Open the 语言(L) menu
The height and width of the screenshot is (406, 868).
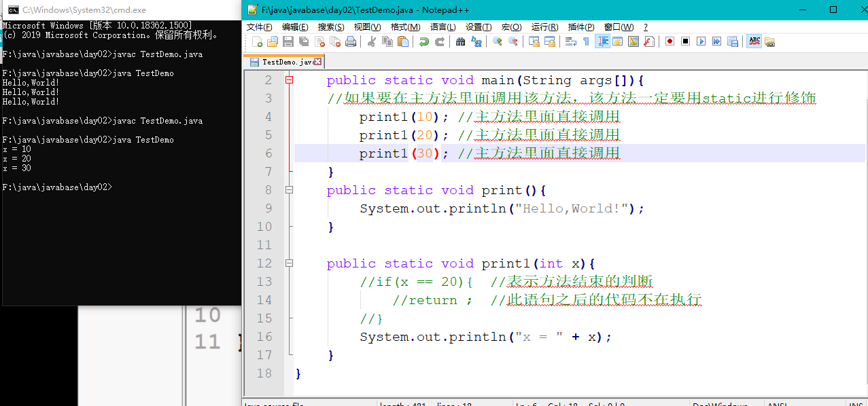(x=442, y=26)
